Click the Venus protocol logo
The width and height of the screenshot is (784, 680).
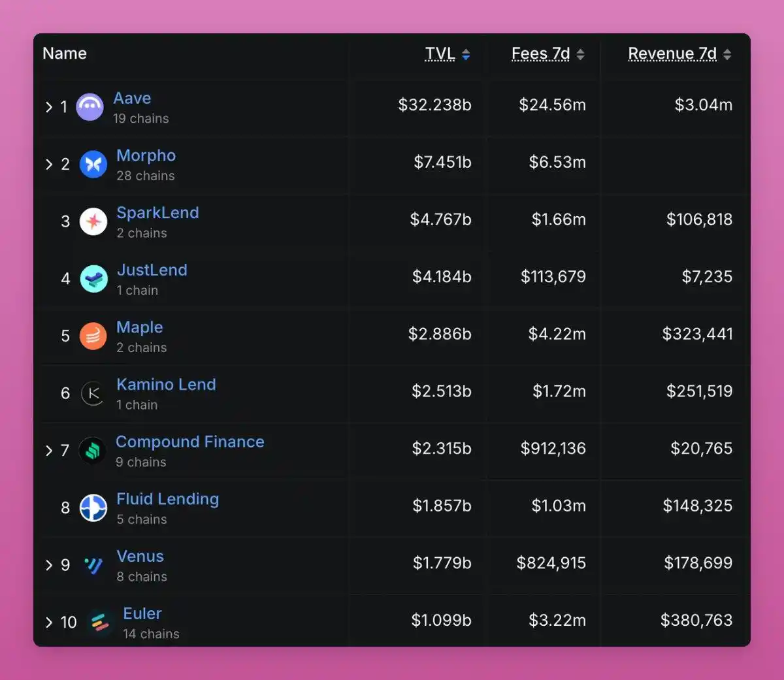point(93,564)
